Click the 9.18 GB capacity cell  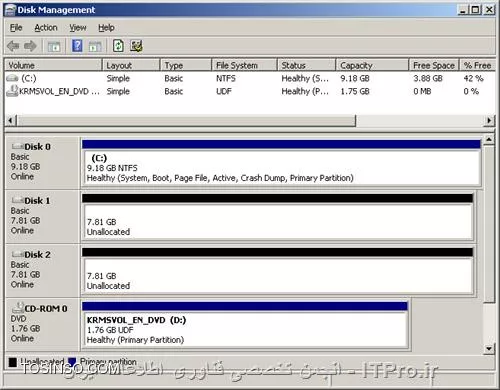[355, 78]
